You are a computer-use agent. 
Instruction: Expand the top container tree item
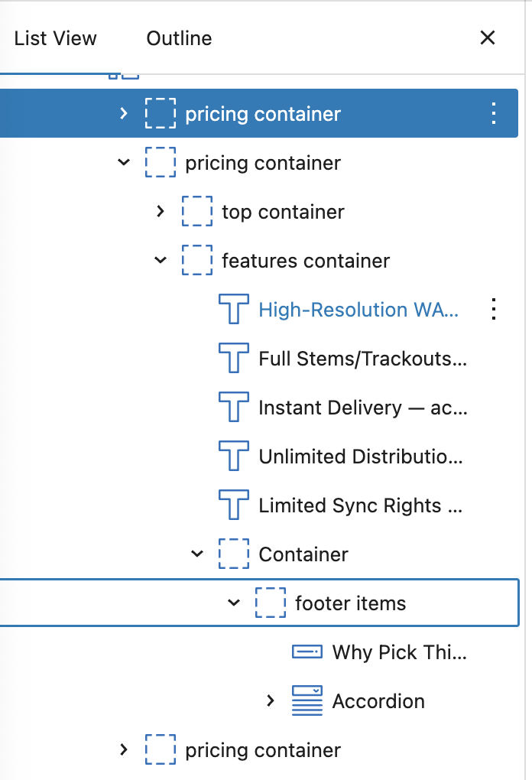[x=161, y=212]
